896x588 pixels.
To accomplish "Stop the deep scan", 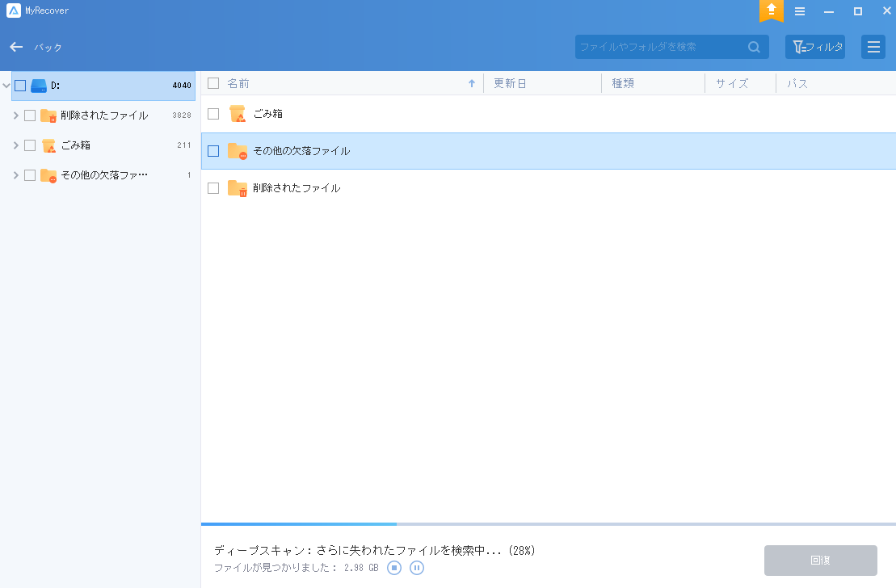I will (x=394, y=568).
